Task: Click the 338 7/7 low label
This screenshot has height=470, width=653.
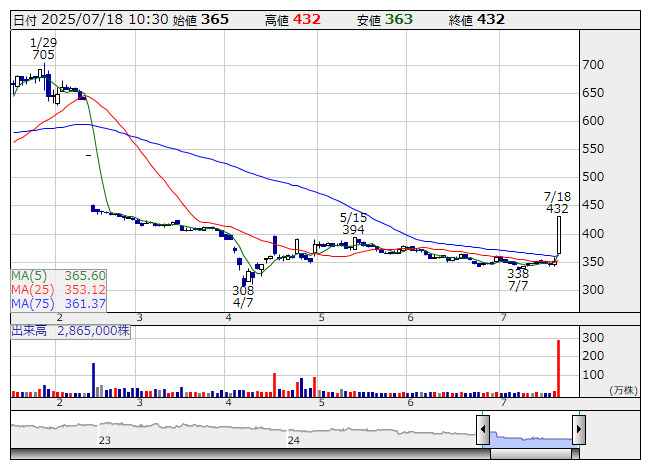Action: tap(518, 280)
